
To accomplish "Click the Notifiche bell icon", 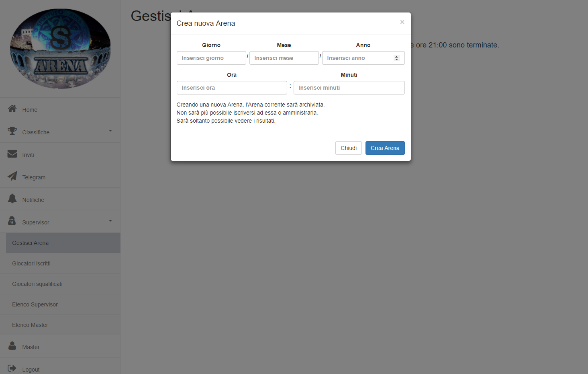I will [x=12, y=199].
